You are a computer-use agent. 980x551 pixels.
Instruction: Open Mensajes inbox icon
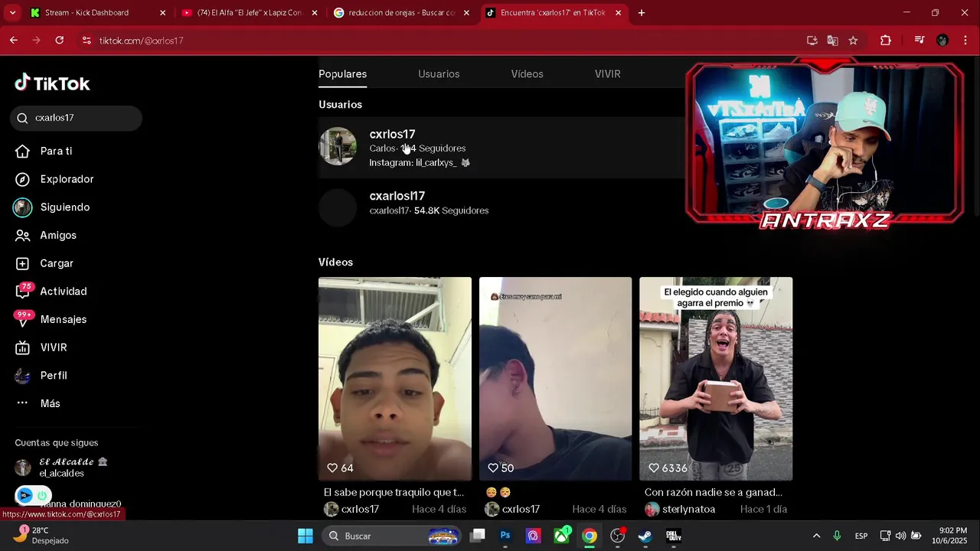click(x=23, y=319)
